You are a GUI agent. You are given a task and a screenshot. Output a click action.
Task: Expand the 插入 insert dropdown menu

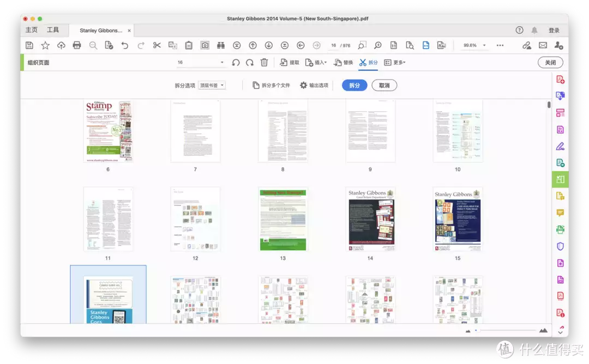click(x=316, y=63)
